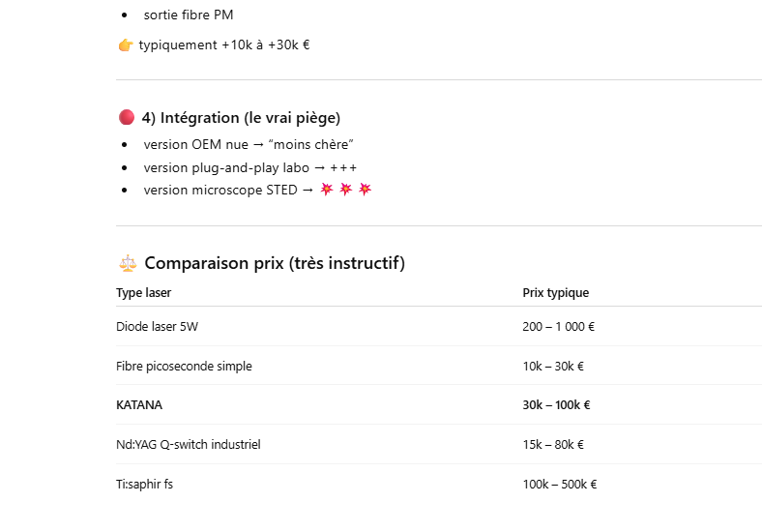Viewport: 762px width, 532px height.
Task: Click the bullet dot before "version OEM nue"
Action: [x=125, y=145]
